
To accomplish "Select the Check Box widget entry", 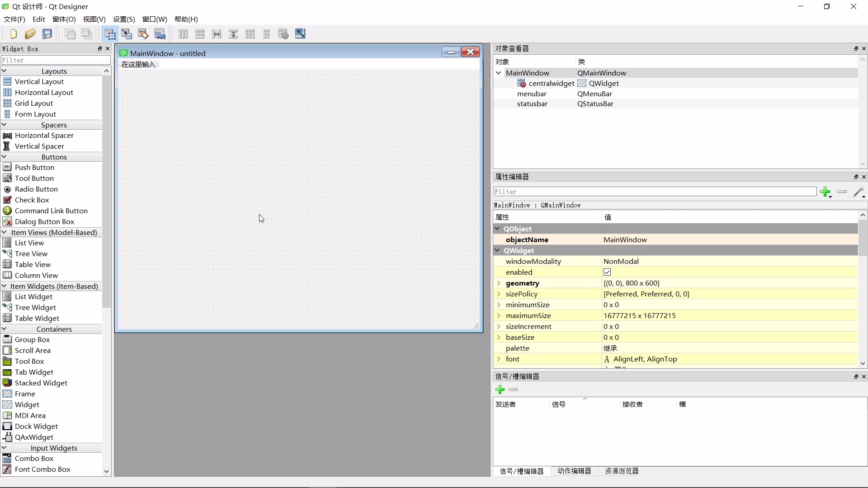I will click(32, 200).
